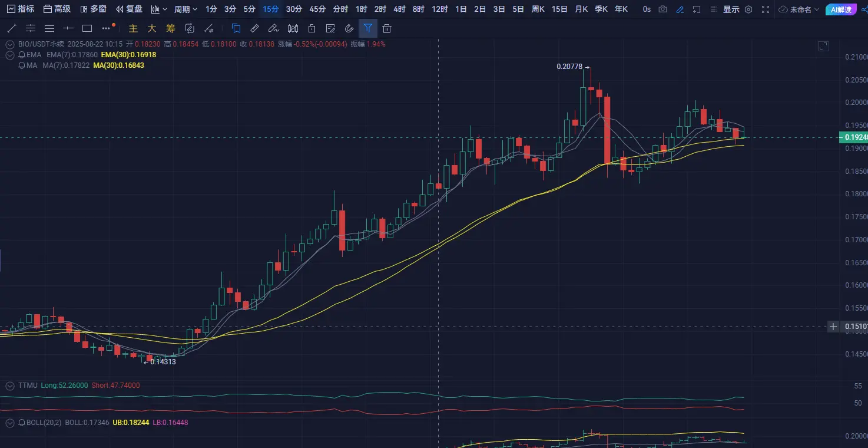868x448 pixels.
Task: Select the trend line drawing tool
Action: click(12, 28)
